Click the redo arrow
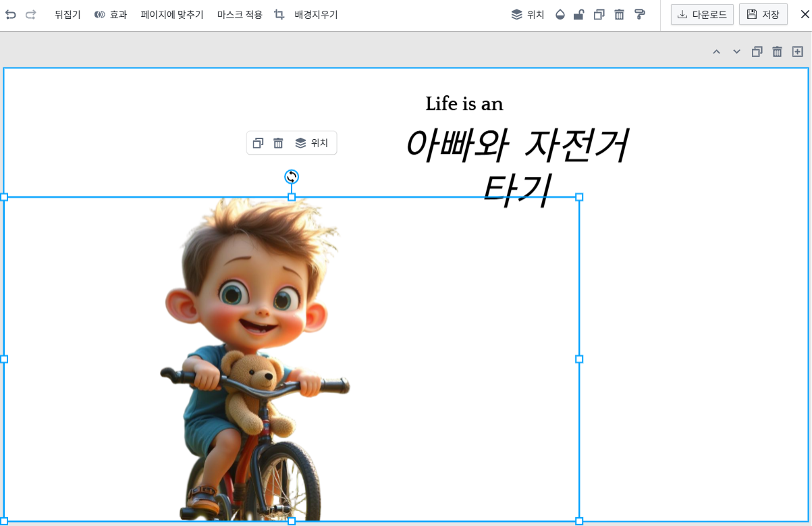 (x=29, y=14)
